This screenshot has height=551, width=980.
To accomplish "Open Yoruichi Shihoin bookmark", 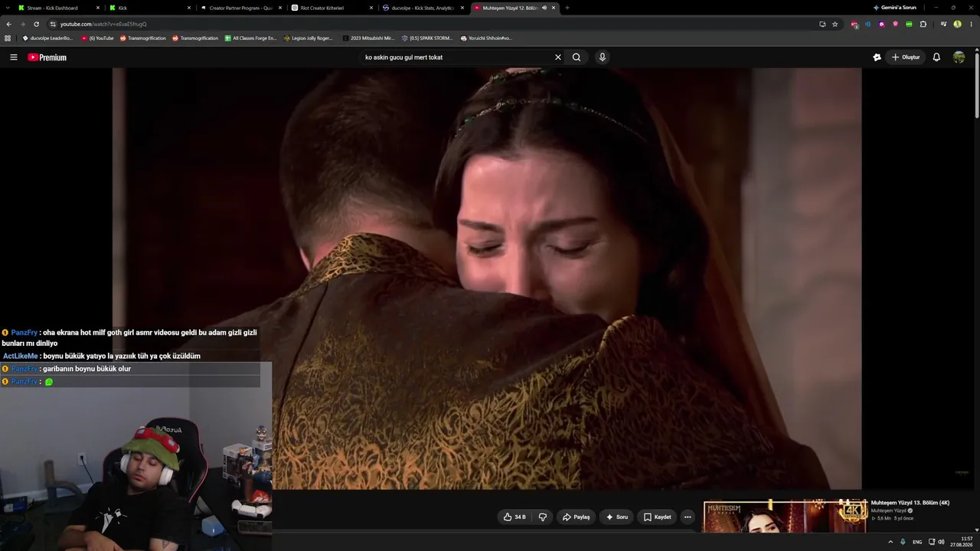I will pos(486,37).
